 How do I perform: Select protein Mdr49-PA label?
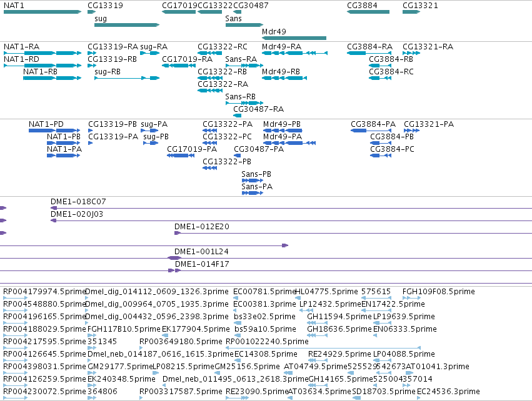(283, 137)
